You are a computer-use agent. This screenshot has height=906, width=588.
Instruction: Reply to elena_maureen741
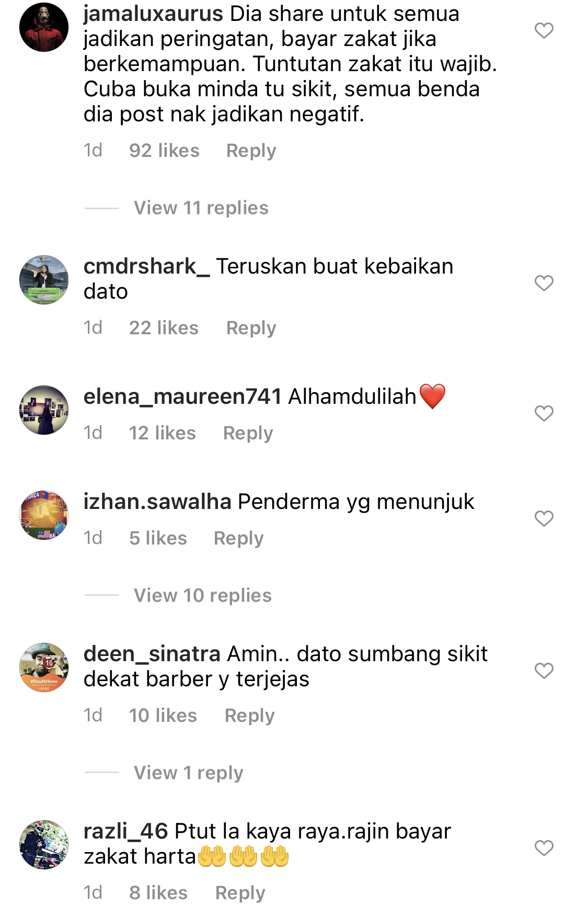248,433
